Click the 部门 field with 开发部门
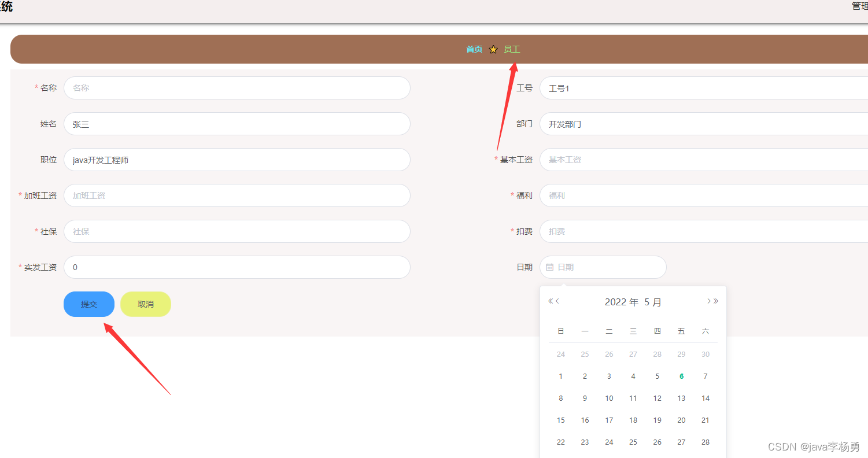Screen dimensions: 868x458 [x=704, y=124]
